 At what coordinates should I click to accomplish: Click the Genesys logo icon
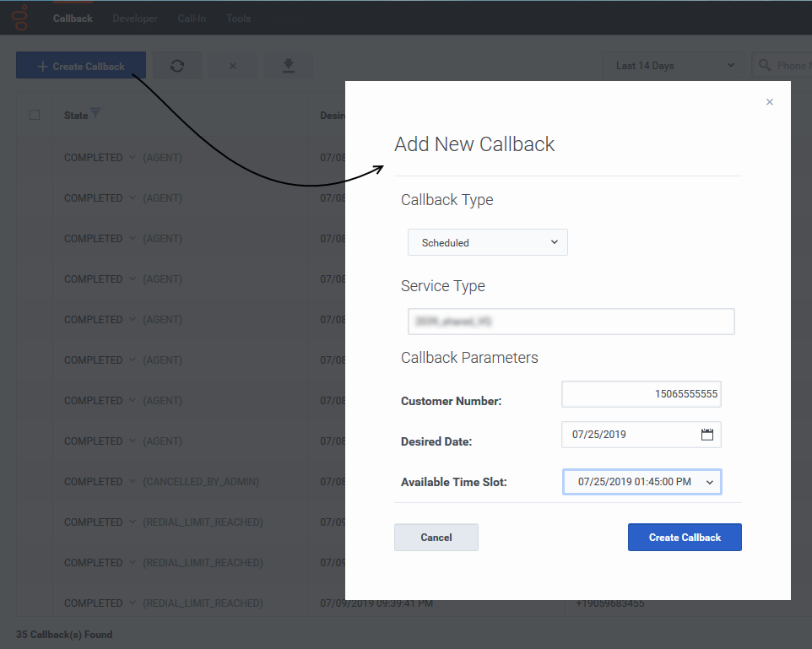(x=20, y=17)
